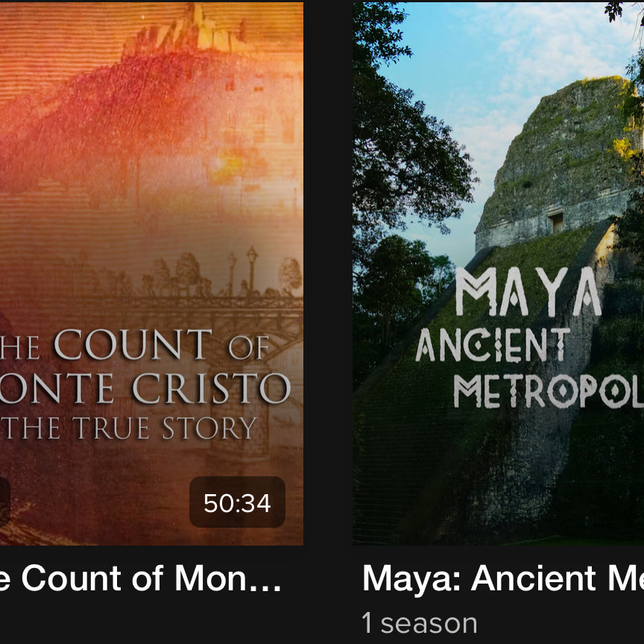The width and height of the screenshot is (644, 644).
Task: Click the 'COUNT OF' artwork lettering
Action: point(162,344)
